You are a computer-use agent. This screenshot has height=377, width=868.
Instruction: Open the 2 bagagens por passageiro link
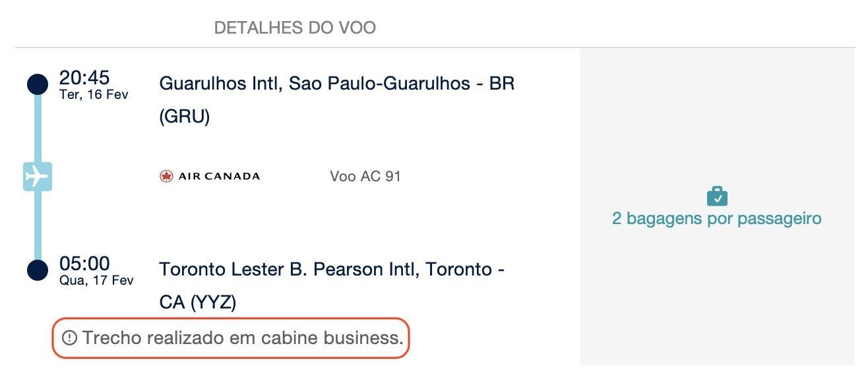click(x=717, y=218)
